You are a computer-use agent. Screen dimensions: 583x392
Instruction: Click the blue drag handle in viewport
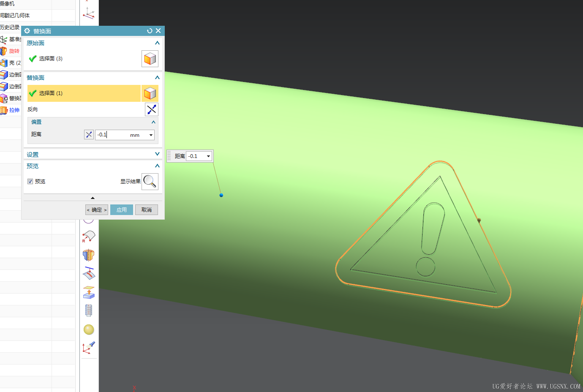tap(221, 195)
